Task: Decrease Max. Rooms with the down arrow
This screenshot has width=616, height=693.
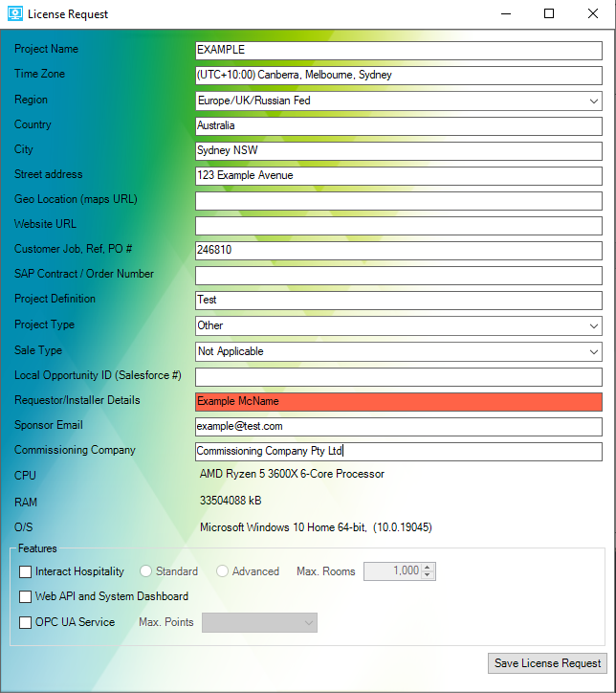Action: pos(429,575)
